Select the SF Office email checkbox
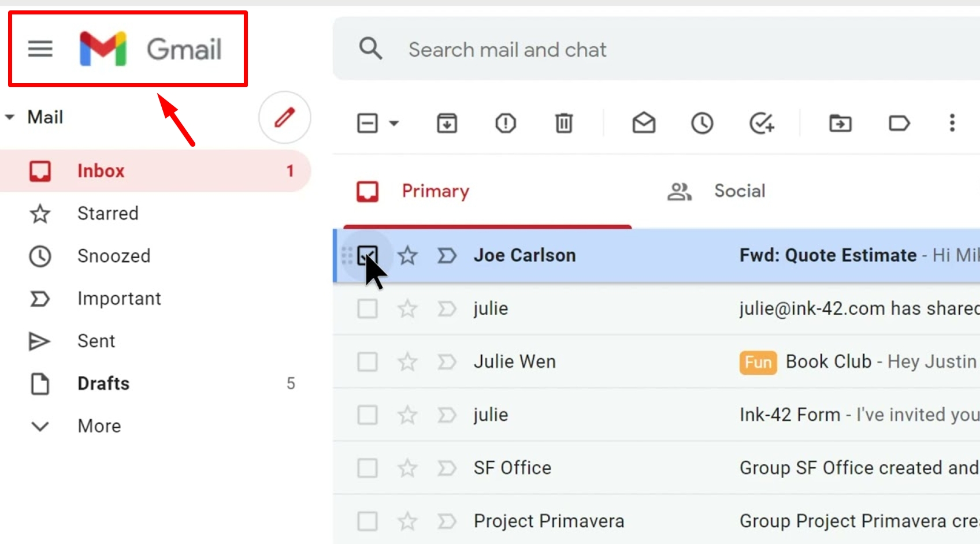Screen dimensions: 980x544 click(x=367, y=468)
